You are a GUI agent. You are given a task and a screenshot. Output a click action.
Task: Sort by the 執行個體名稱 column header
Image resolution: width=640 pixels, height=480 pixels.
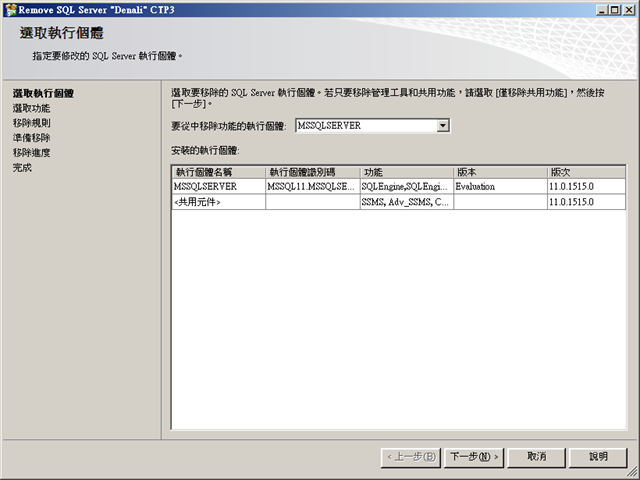(218, 172)
